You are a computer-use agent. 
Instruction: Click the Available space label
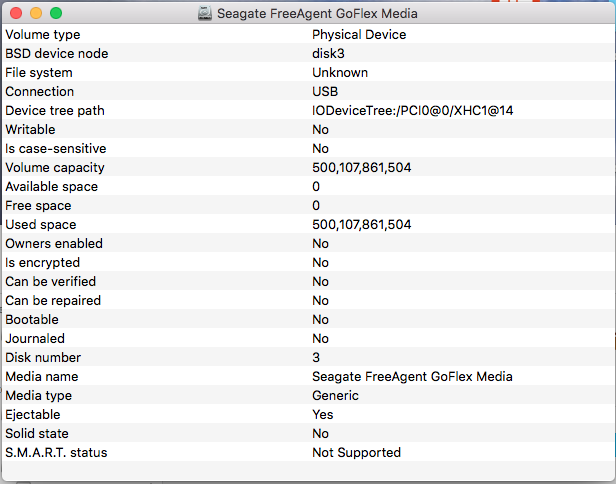[x=51, y=187]
